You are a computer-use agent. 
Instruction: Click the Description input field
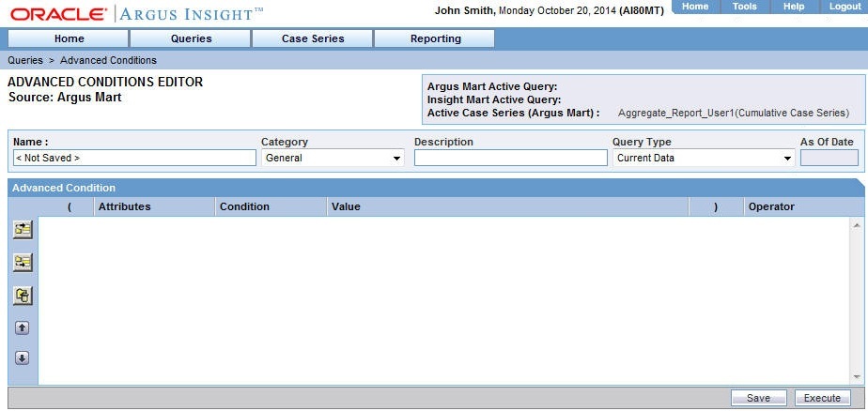coord(510,159)
